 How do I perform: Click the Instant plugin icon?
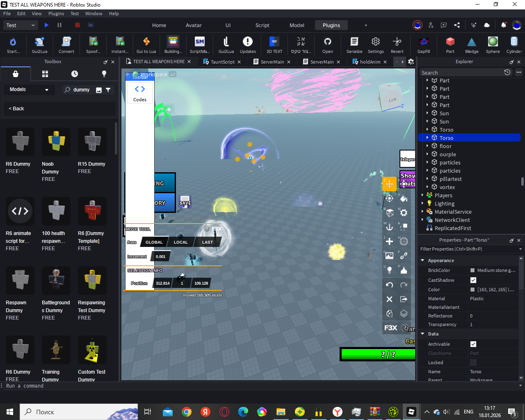point(120,45)
